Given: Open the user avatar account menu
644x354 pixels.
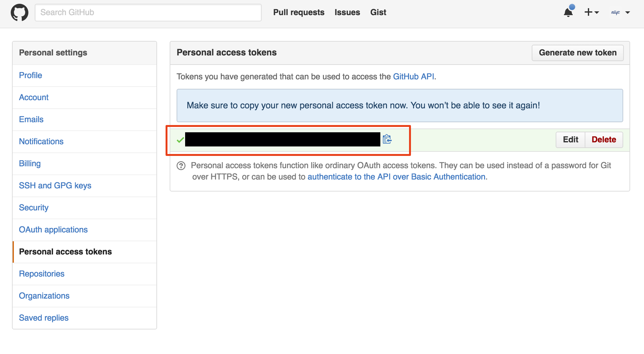Looking at the screenshot, I should 620,12.
